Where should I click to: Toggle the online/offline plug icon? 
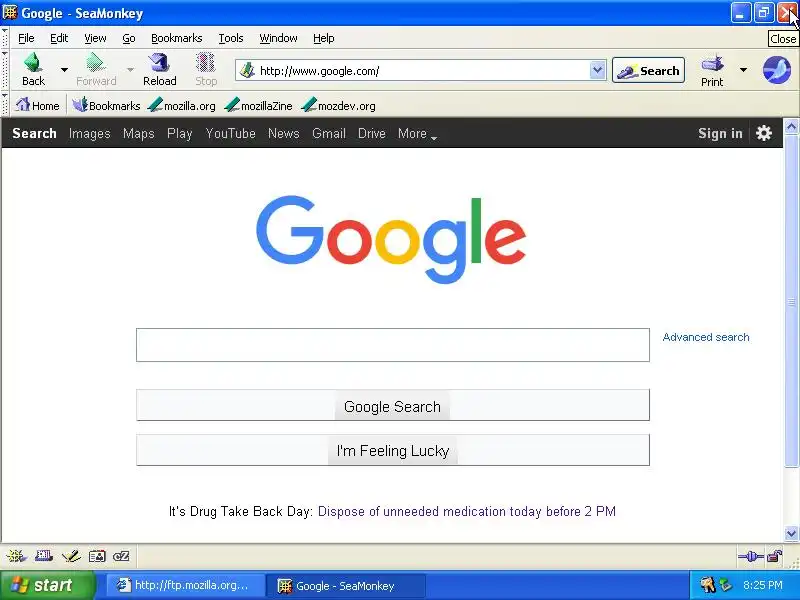[751, 556]
